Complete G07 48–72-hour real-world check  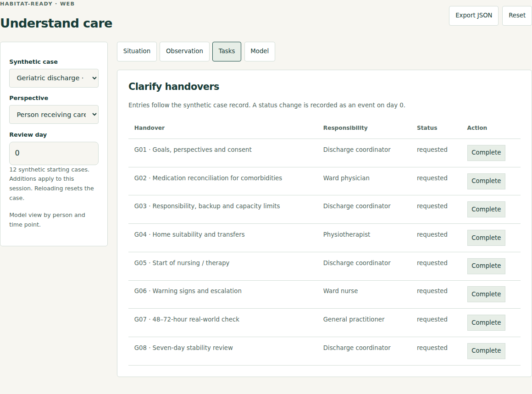coord(486,323)
